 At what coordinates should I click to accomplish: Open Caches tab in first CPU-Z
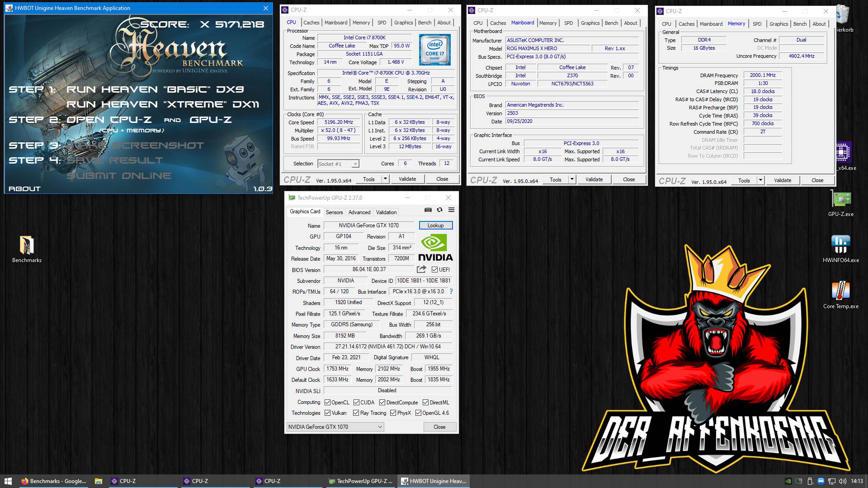pyautogui.click(x=311, y=23)
